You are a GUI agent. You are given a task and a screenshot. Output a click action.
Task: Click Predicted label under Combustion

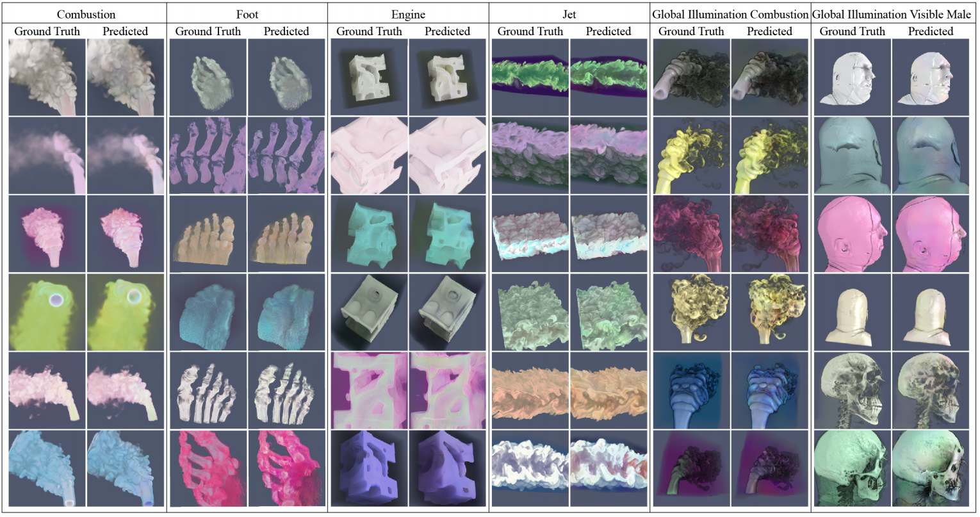(126, 31)
